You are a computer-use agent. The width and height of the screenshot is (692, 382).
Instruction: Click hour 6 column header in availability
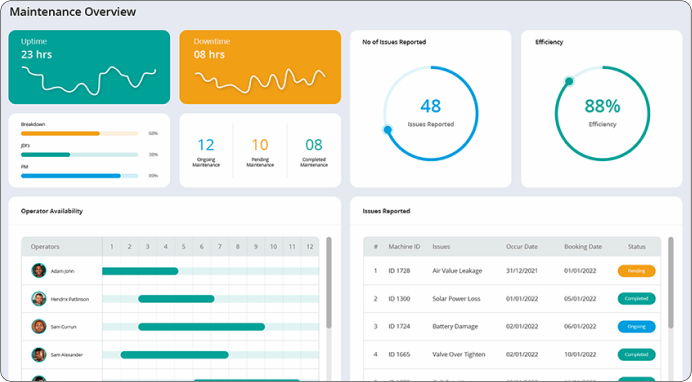[201, 247]
